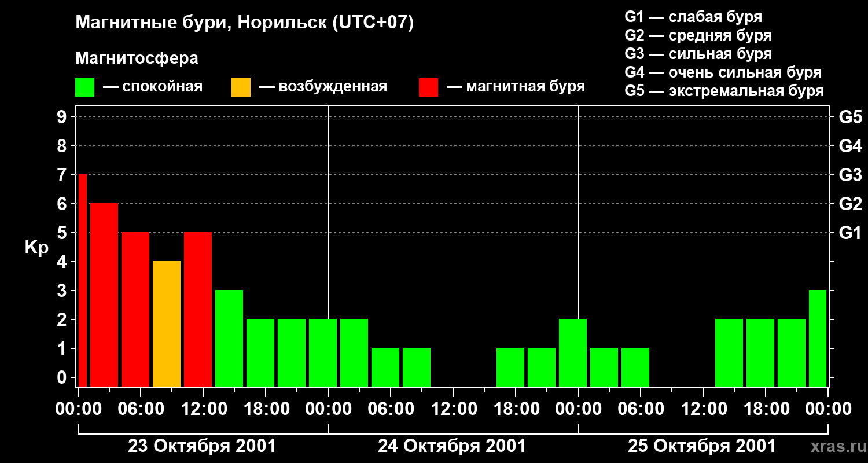Image resolution: width=868 pixels, height=463 pixels.
Task: Select the orange Kp 4 bar
Action: 167,324
